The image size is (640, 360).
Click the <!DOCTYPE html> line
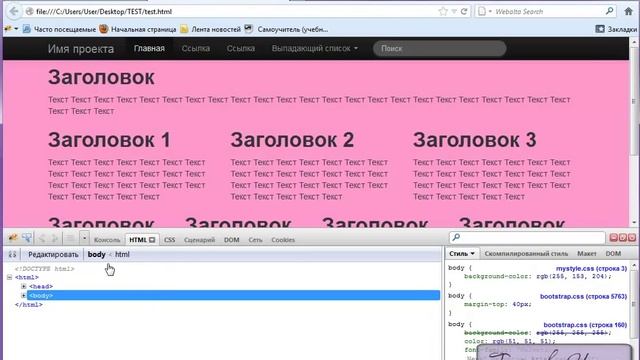[x=45, y=269]
